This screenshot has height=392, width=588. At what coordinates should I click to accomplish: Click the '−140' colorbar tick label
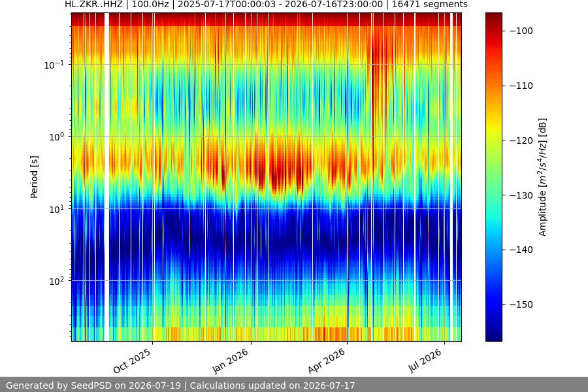pyautogui.click(x=521, y=250)
